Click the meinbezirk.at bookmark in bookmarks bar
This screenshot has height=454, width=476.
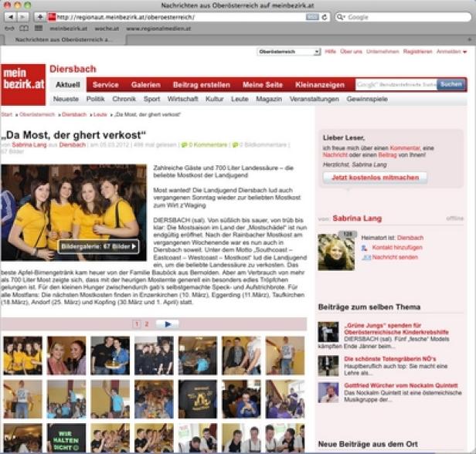[x=68, y=29]
